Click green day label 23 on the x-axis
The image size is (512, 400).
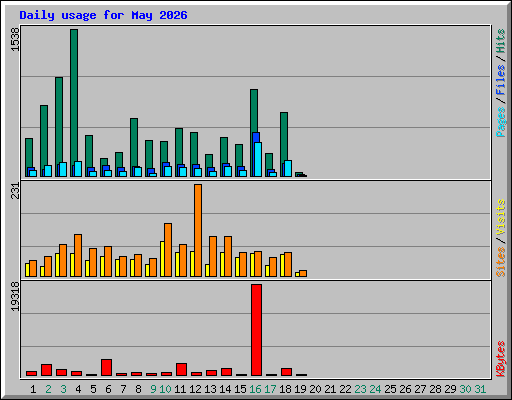click(360, 389)
